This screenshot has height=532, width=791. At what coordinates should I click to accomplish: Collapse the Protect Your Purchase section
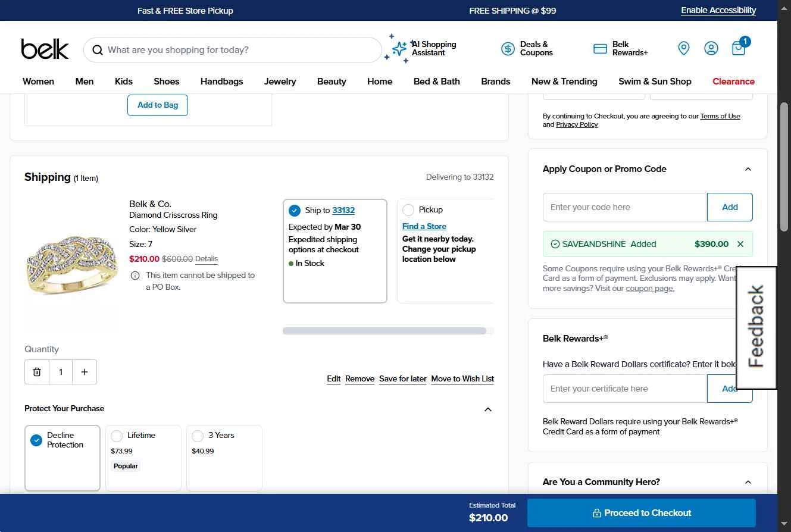pos(488,409)
